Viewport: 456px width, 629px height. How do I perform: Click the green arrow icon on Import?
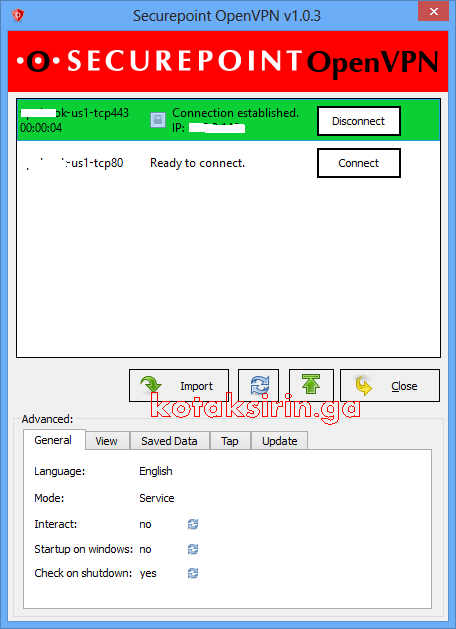coord(151,385)
